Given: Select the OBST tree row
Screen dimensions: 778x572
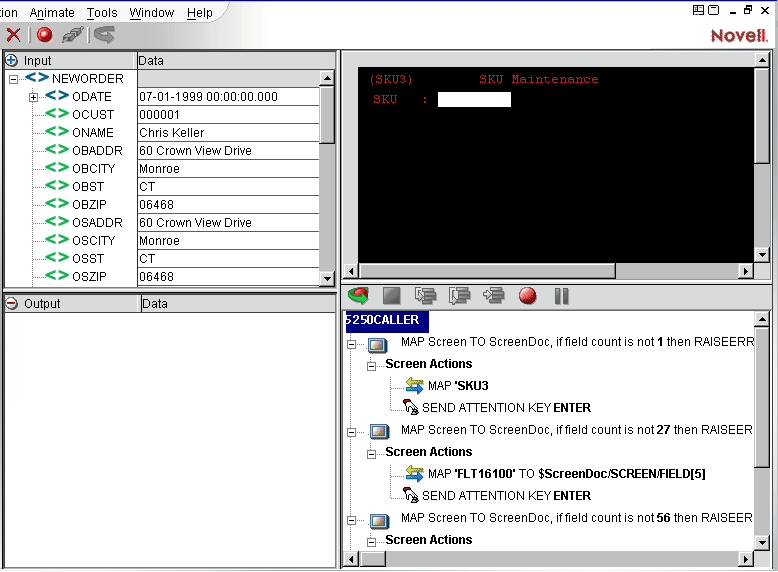Looking at the screenshot, I should point(88,187).
